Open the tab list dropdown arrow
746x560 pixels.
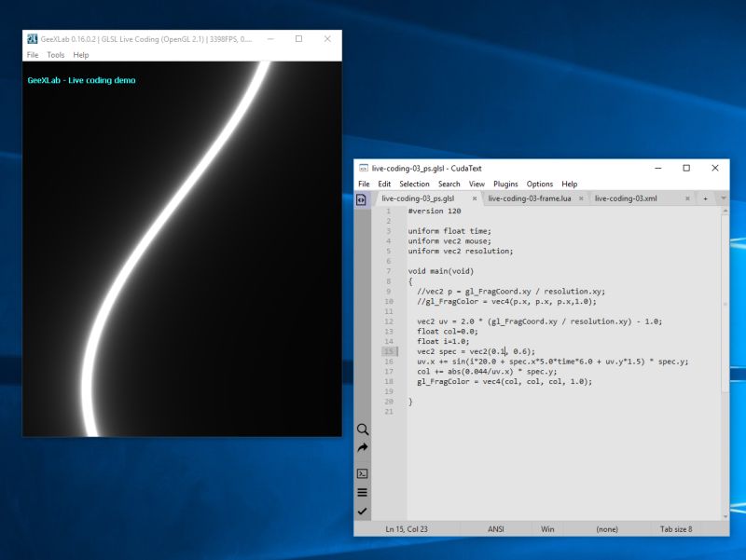(724, 198)
